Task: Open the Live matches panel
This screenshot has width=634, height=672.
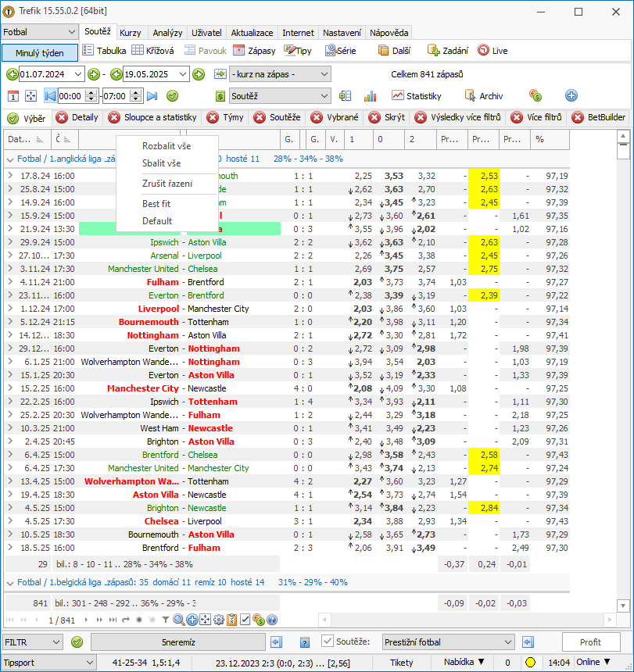Action: (493, 51)
